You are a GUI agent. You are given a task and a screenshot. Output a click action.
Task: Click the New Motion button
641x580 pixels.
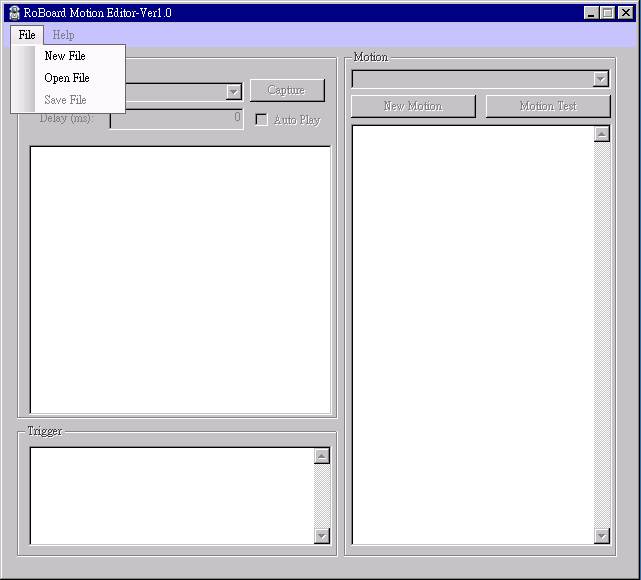click(x=413, y=106)
